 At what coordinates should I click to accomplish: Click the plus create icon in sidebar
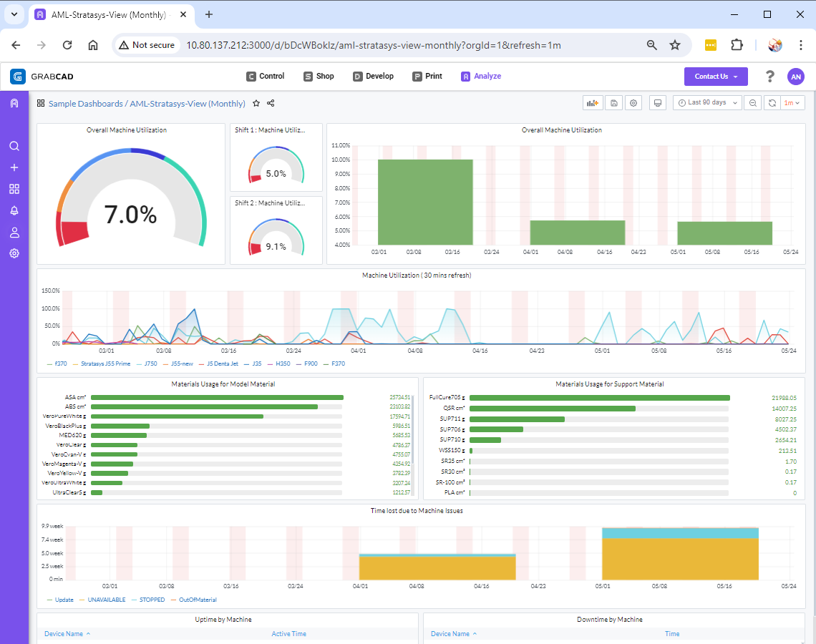pyautogui.click(x=14, y=167)
